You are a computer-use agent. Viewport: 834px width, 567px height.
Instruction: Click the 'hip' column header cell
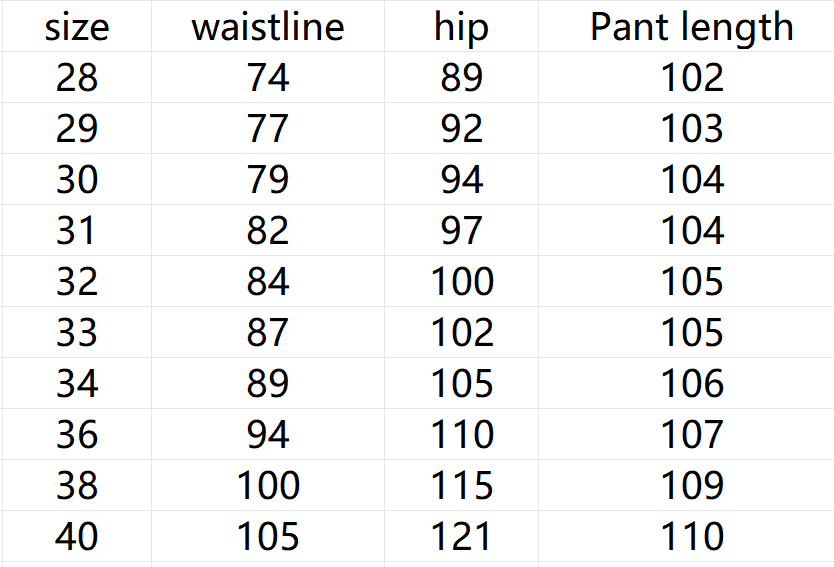click(461, 27)
